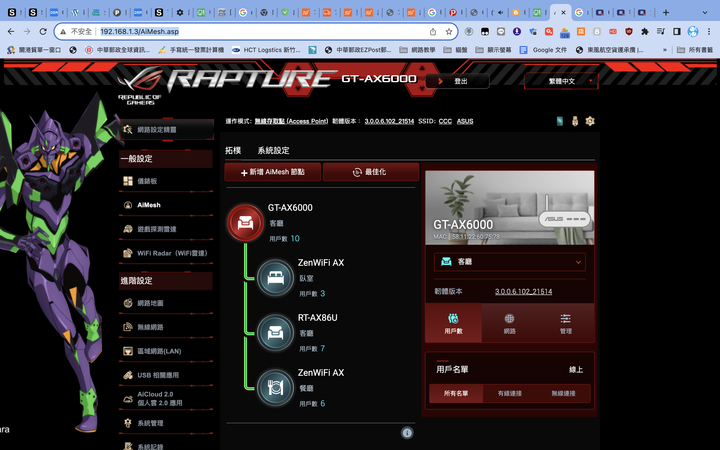Click the 登出 logout button
Screen dimensions: 720x450
click(x=457, y=81)
